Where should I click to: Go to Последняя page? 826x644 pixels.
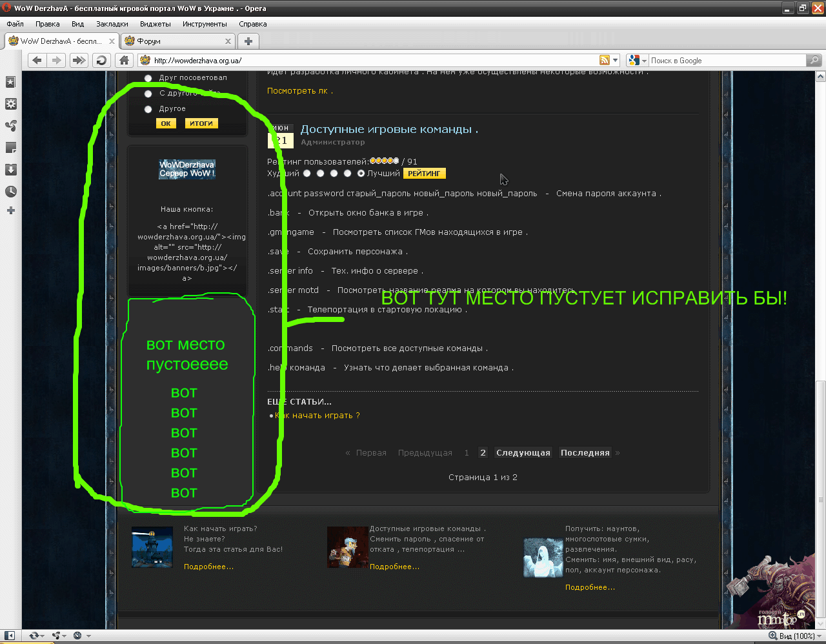585,453
